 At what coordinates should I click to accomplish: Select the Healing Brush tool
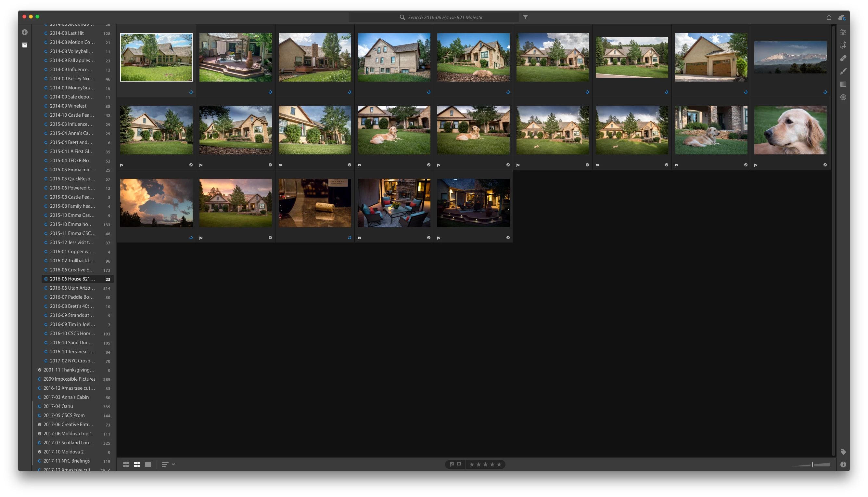point(843,59)
